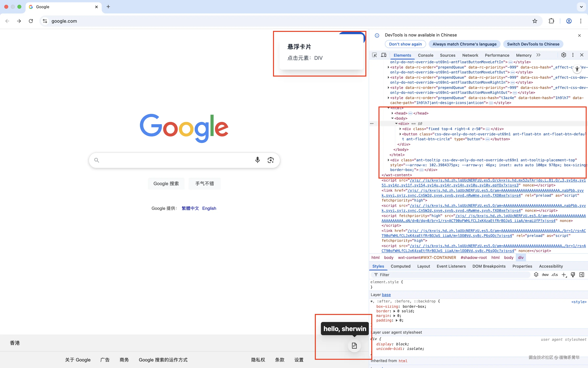Click the Google 搜索 button
The height and width of the screenshot is (368, 588).
(x=166, y=184)
